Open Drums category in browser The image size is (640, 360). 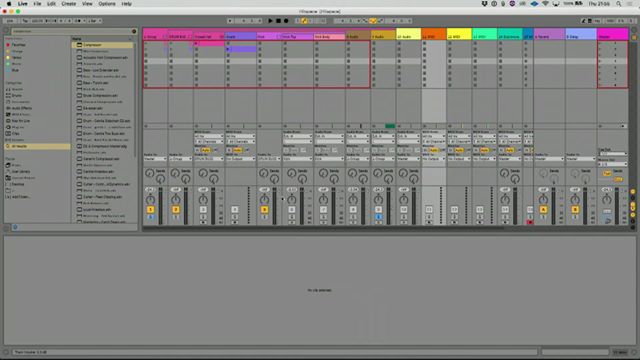(x=17, y=96)
